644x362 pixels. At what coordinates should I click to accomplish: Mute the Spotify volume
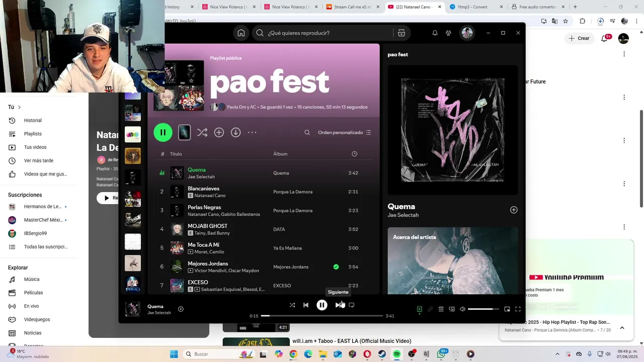click(462, 309)
